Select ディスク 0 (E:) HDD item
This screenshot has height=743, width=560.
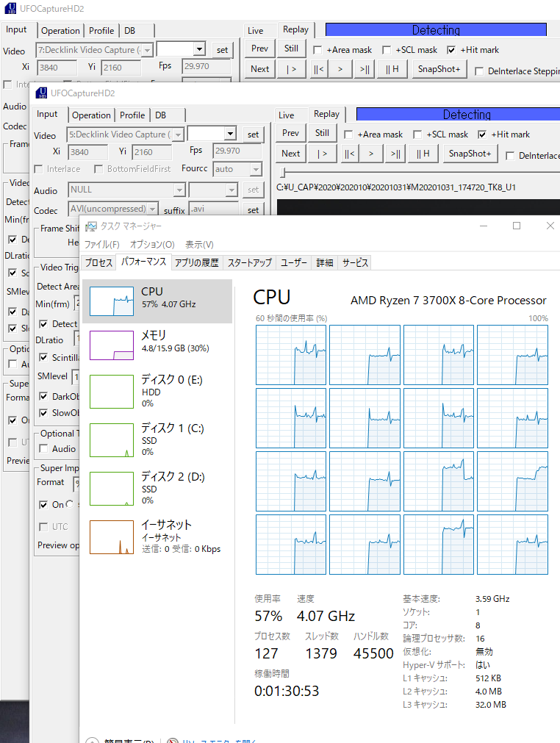pos(157,392)
